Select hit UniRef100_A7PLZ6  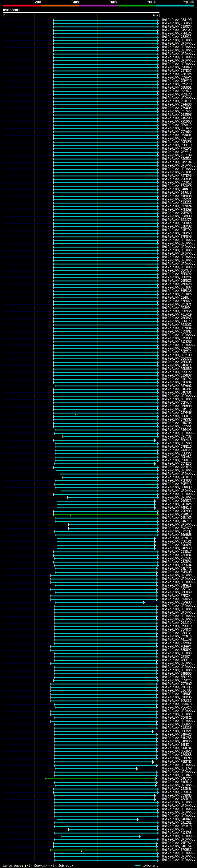tap(176, 33)
